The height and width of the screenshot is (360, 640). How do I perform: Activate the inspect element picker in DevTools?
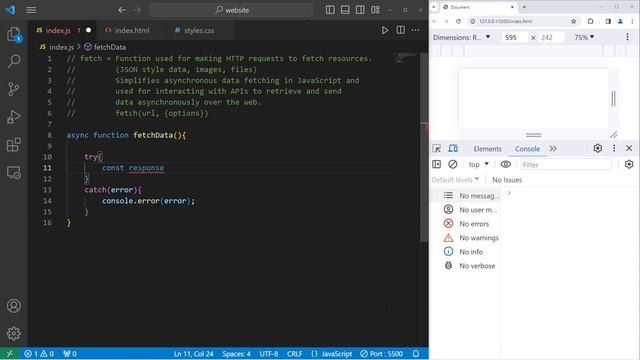436,149
